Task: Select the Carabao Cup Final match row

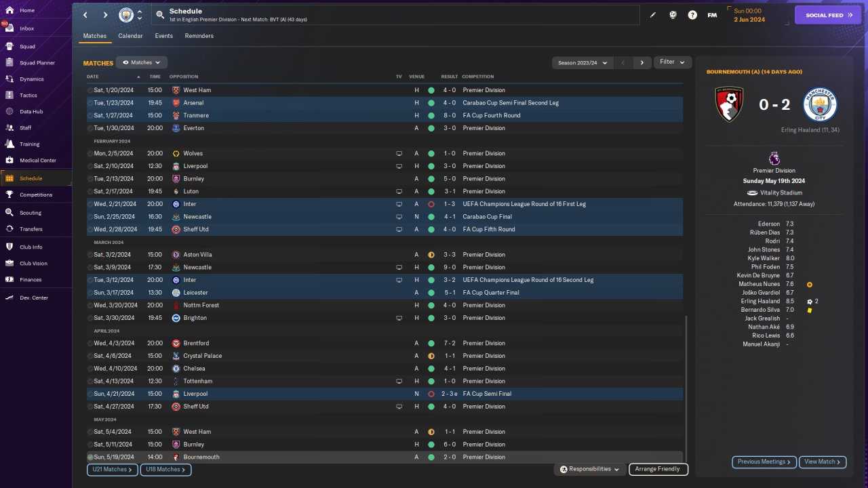Action: pos(384,217)
